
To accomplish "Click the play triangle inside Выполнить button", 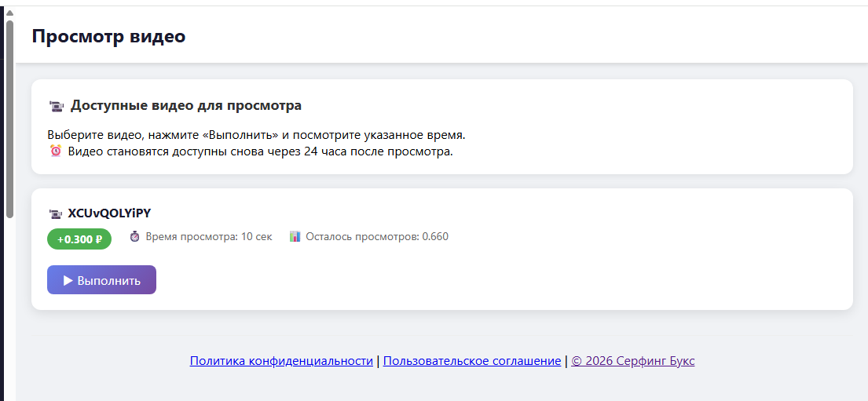I will [x=68, y=280].
